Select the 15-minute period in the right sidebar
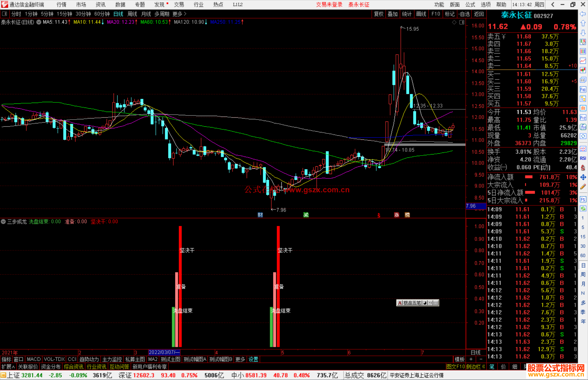This screenshot has height=380, width=588. (583, 237)
